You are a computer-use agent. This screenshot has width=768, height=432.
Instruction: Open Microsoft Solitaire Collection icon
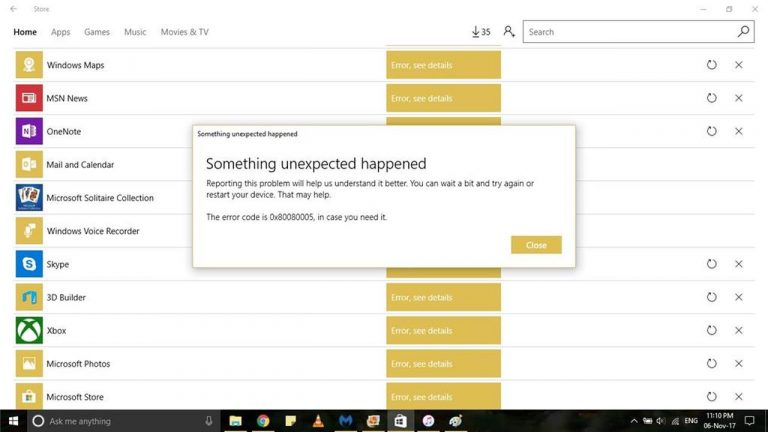pyautogui.click(x=29, y=197)
